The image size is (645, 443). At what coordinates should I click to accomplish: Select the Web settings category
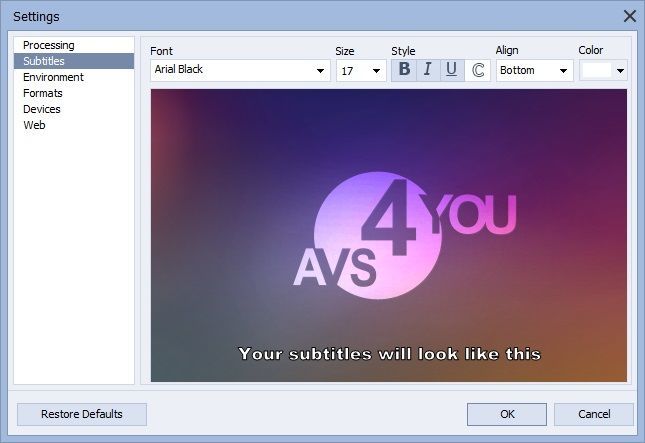[74, 125]
